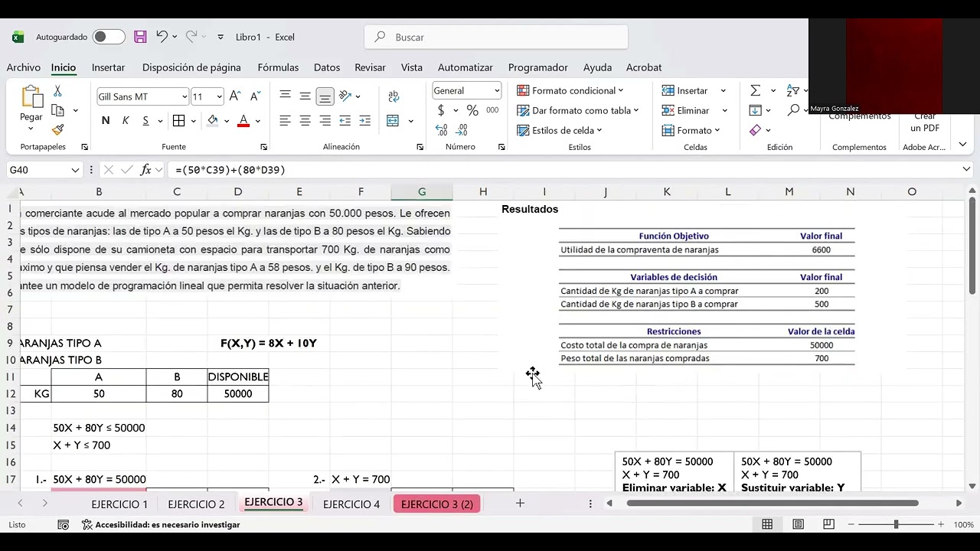The width and height of the screenshot is (980, 551).
Task: Open the Insertar ribbon tab
Action: pos(108,67)
